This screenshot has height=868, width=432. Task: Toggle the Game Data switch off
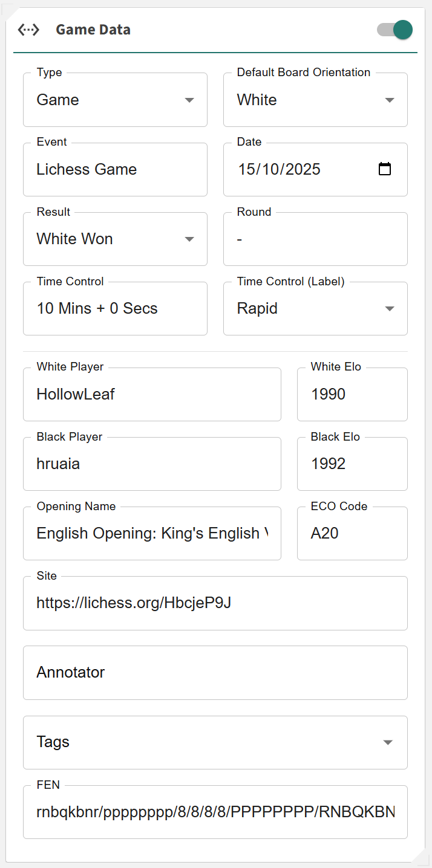click(395, 30)
